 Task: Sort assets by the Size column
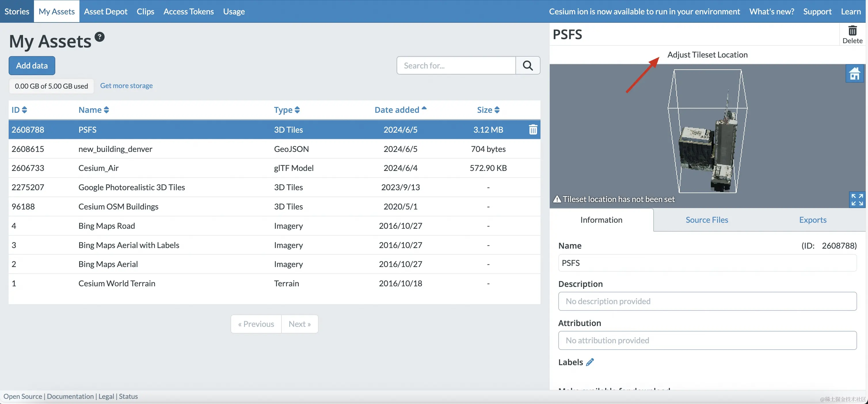pyautogui.click(x=488, y=110)
